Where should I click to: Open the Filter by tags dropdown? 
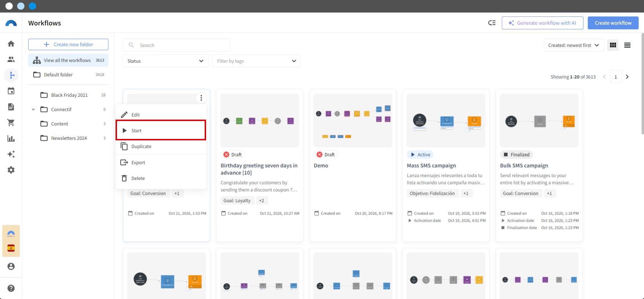coord(256,61)
